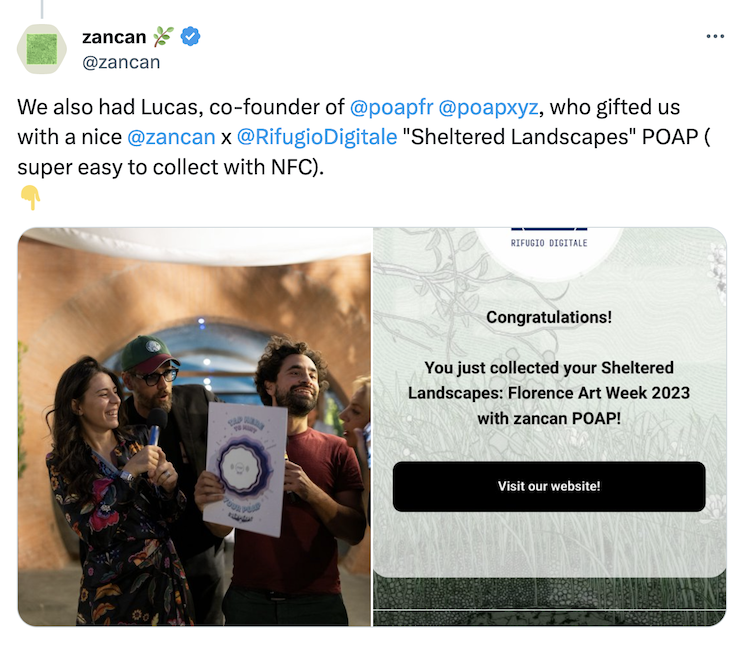746x650 pixels.
Task: Open the @poapfr mention link
Action: pyautogui.click(x=391, y=107)
